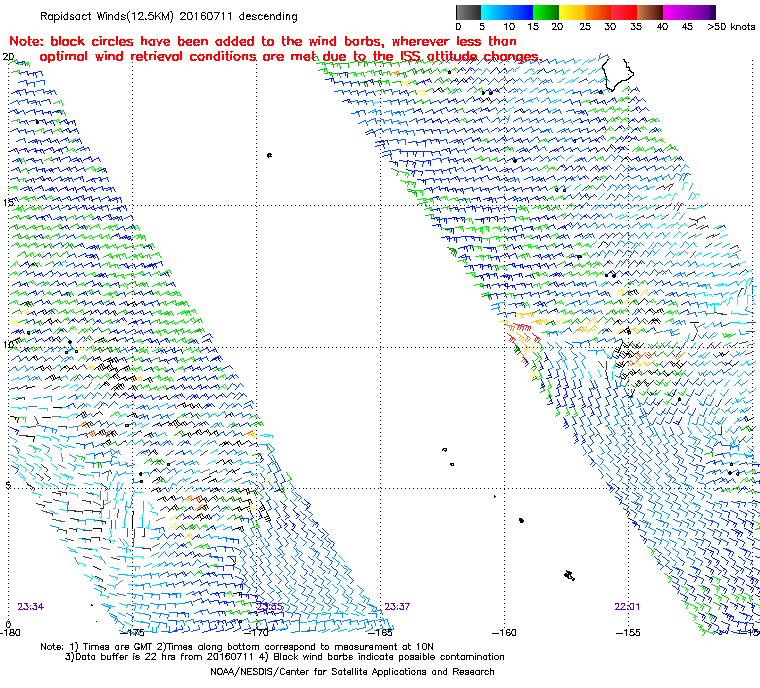Image resolution: width=760 pixels, height=688 pixels.
Task: Click the '23:34' swath time label
Action: click(x=31, y=607)
